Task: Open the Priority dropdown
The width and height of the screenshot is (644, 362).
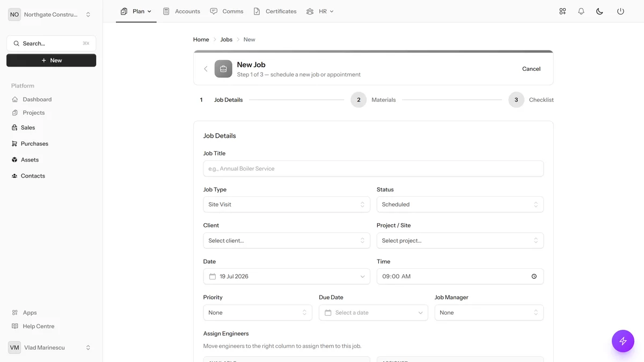Action: 258,313
